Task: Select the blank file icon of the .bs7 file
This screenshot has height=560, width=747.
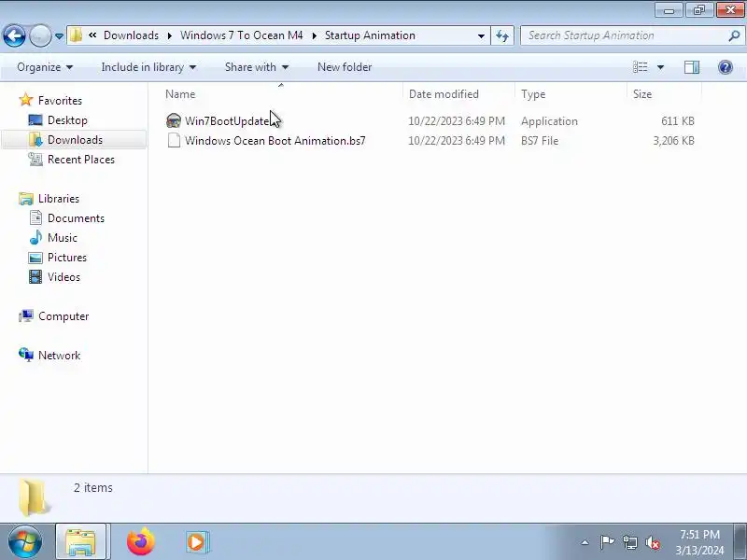Action: 174,141
